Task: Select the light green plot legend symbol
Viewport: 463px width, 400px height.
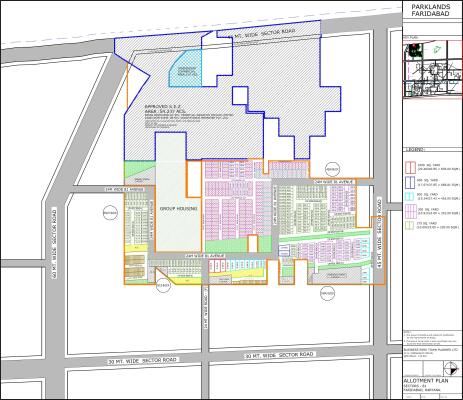Action: 410,225
